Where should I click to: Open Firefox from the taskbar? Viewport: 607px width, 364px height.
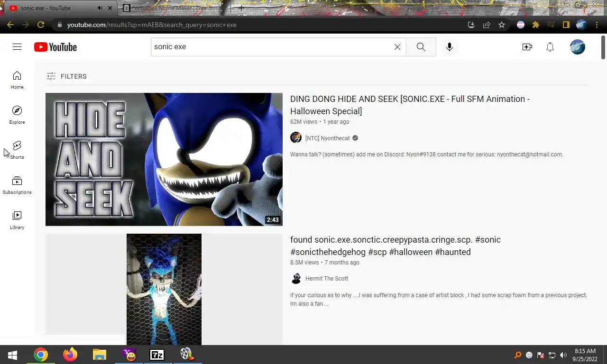[70, 355]
